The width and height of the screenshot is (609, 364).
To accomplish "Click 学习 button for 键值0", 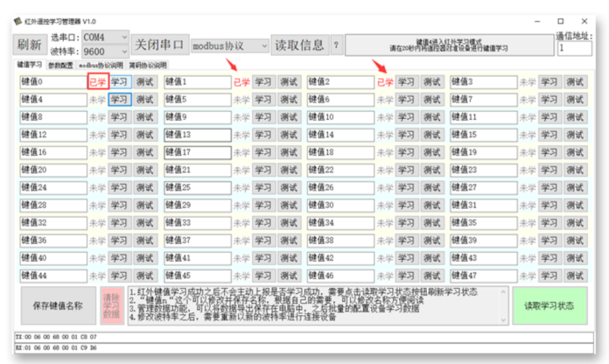I will tap(120, 82).
